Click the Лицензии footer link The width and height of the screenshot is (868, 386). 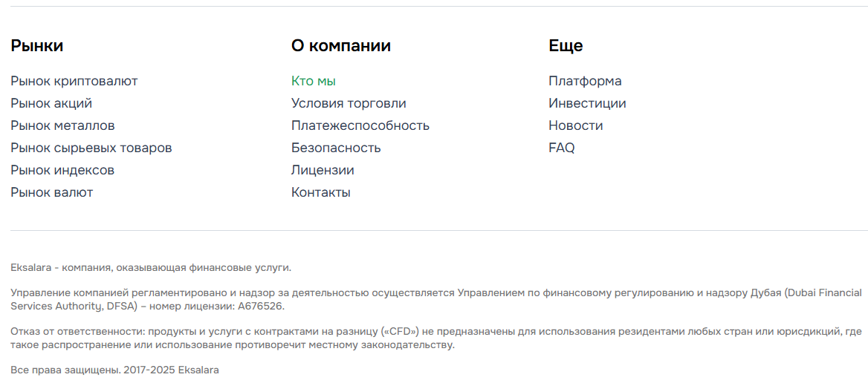(x=323, y=170)
